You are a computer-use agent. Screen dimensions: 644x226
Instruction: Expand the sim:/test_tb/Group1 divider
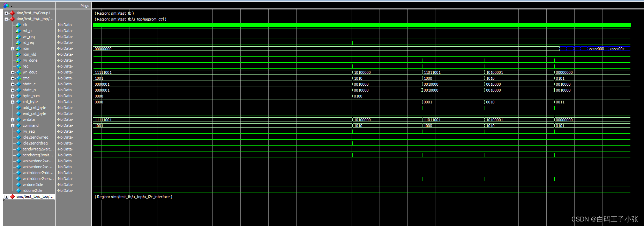[x=6, y=13]
